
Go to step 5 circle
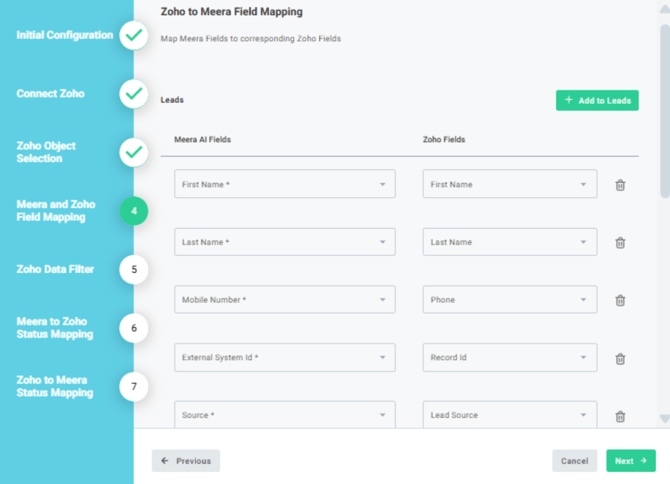tap(134, 269)
